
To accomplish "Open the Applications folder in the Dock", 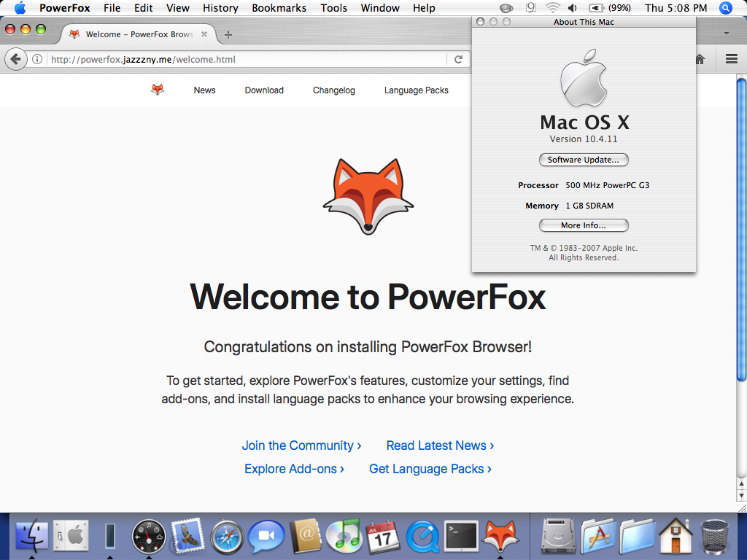I will point(598,537).
